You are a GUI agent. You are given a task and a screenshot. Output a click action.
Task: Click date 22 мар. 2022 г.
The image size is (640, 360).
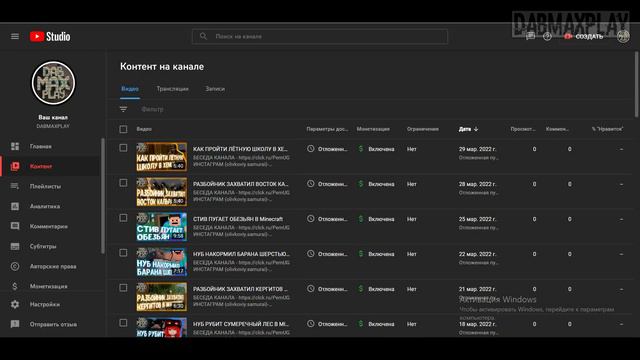coord(477,254)
